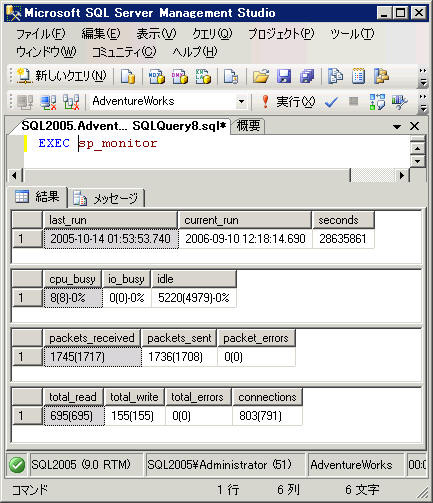Click the Analysis Services MDX Query icon

(156, 76)
